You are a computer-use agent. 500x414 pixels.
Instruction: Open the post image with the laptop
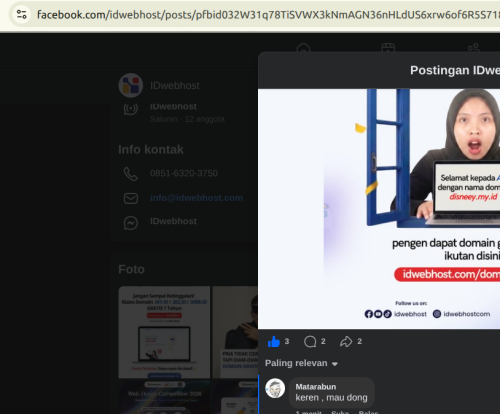click(x=379, y=209)
